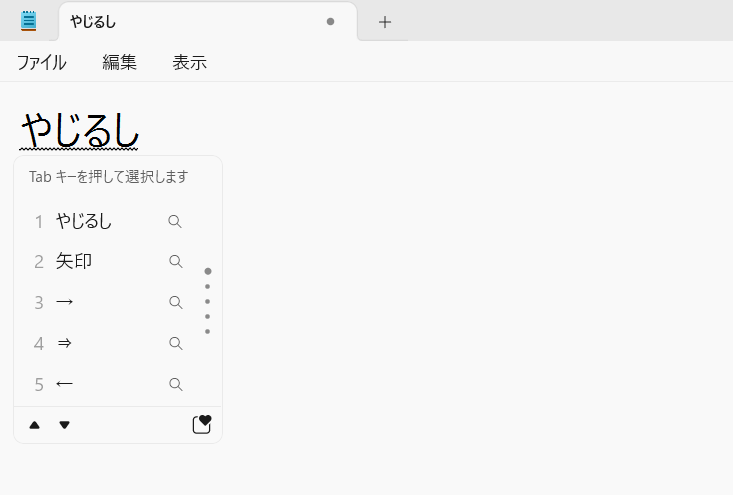This screenshot has width=733, height=495.
Task: Search the web for やじるし candidate
Action: (x=175, y=221)
